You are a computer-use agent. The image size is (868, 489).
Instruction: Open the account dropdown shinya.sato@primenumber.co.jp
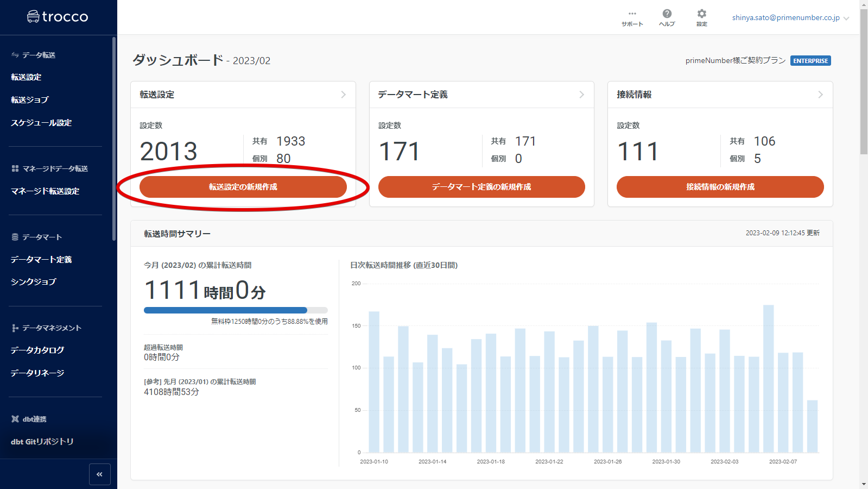pyautogui.click(x=790, y=18)
